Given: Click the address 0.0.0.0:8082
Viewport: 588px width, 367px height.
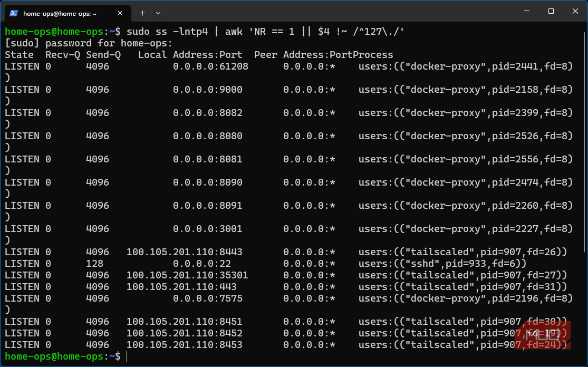Looking at the screenshot, I should (207, 113).
